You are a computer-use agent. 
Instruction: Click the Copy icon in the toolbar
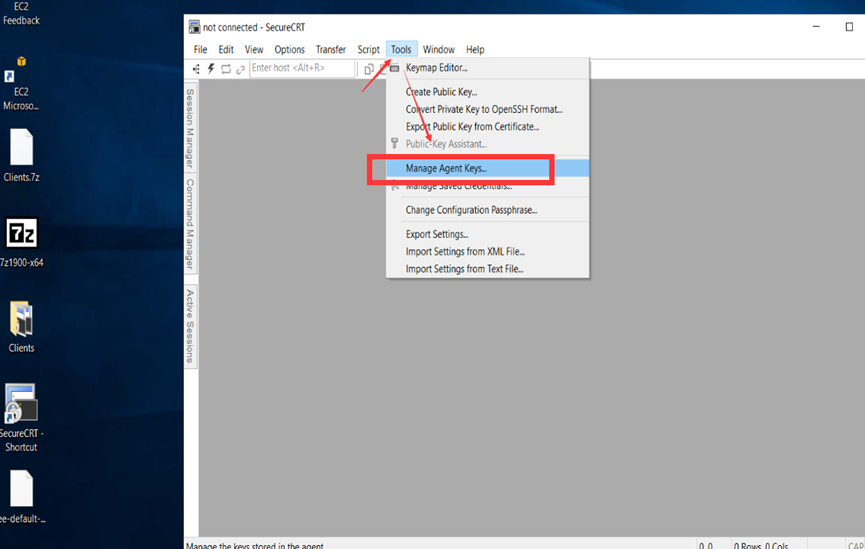click(369, 69)
